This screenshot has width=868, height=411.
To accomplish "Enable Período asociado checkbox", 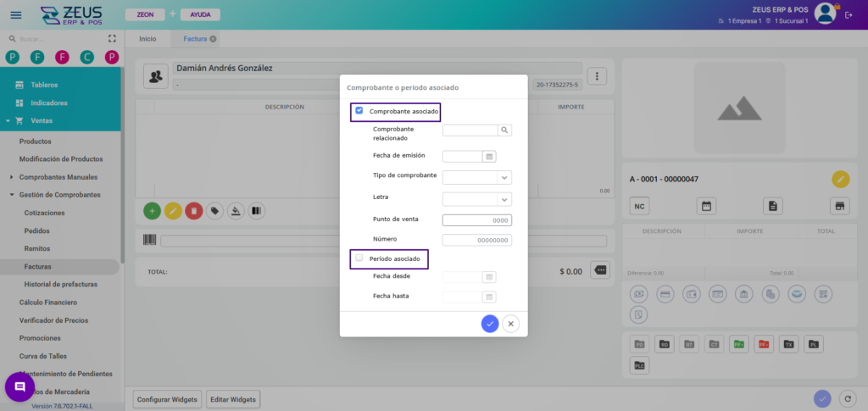I will (359, 258).
